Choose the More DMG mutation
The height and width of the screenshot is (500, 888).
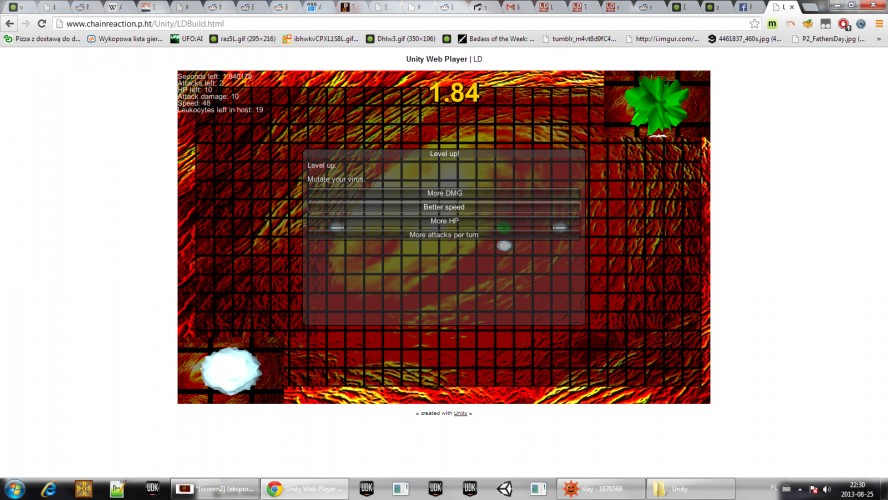(444, 193)
